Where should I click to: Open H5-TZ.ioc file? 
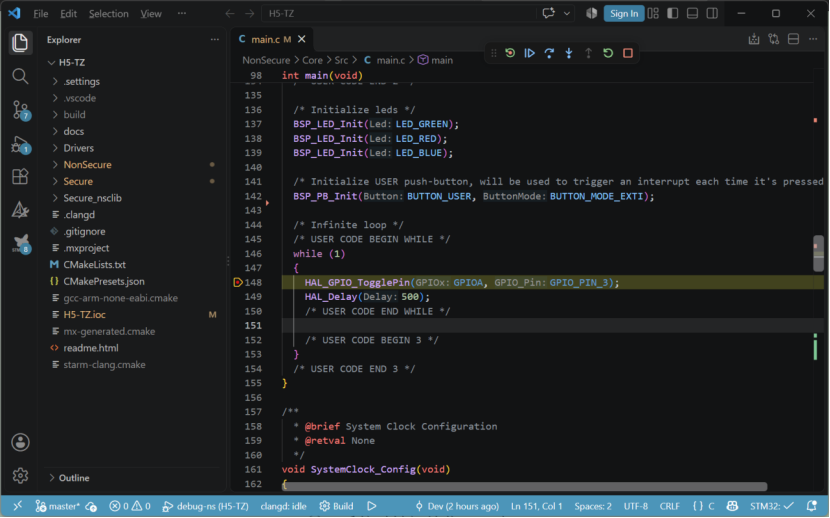(x=132, y=315)
